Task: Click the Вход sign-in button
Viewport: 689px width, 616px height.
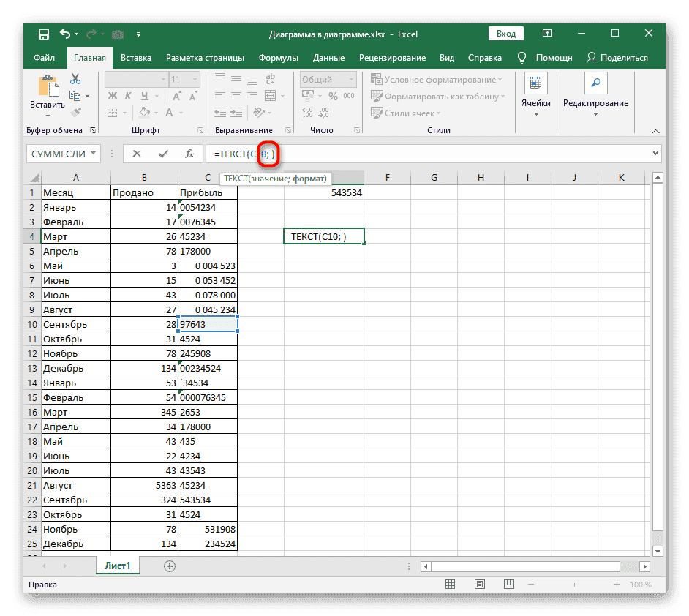Action: 506,34
